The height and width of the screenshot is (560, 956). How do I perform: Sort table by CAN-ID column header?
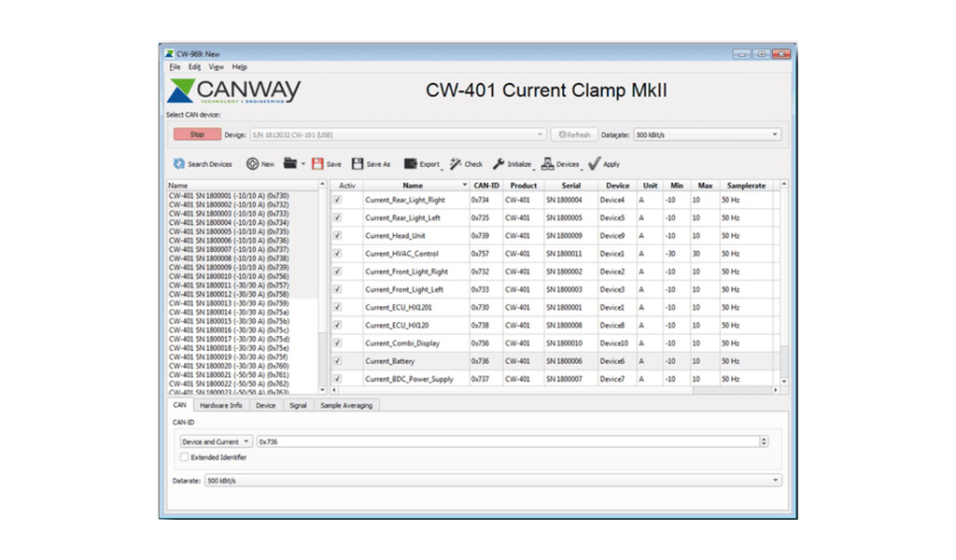pos(486,185)
